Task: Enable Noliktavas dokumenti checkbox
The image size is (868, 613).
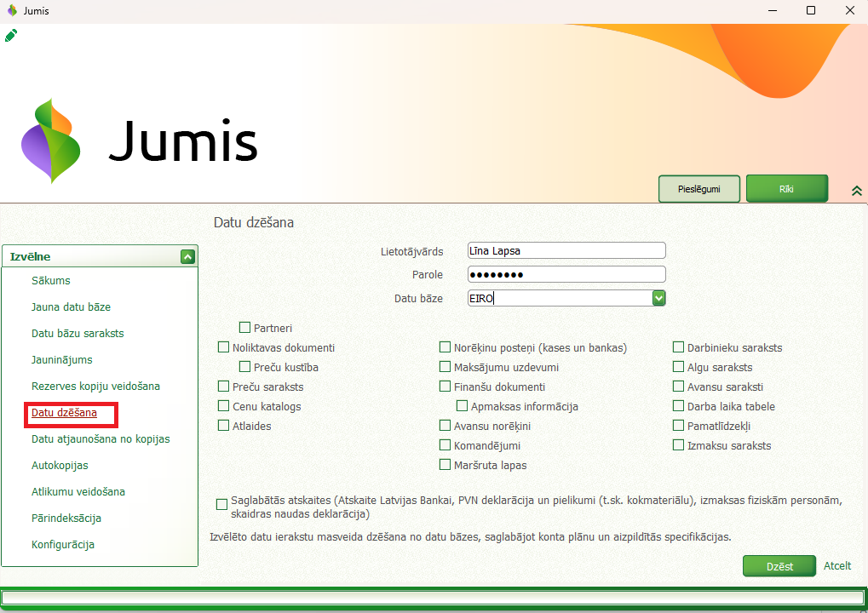Action: click(224, 347)
